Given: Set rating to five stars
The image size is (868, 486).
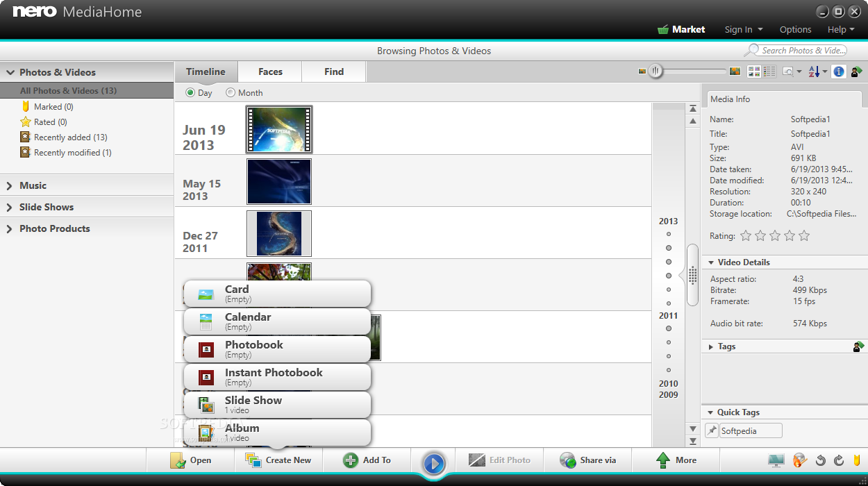Looking at the screenshot, I should coord(804,236).
